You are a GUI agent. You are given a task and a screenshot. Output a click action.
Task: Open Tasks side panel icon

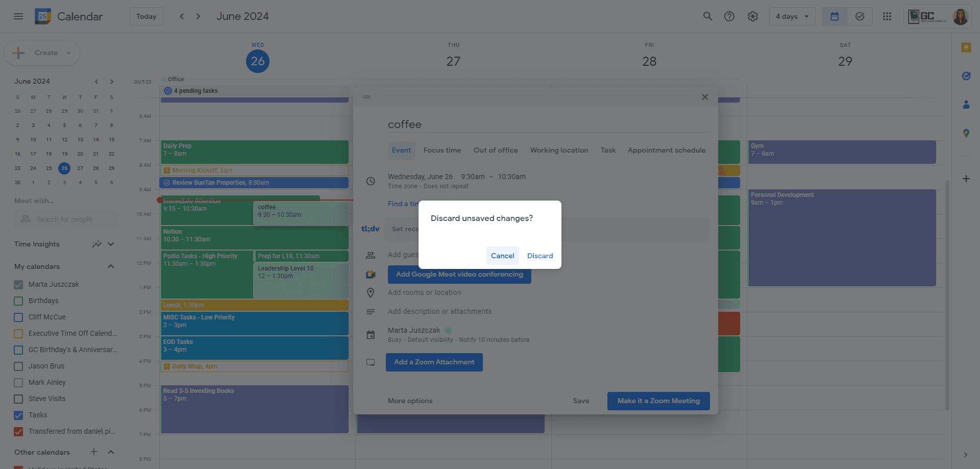(x=966, y=76)
